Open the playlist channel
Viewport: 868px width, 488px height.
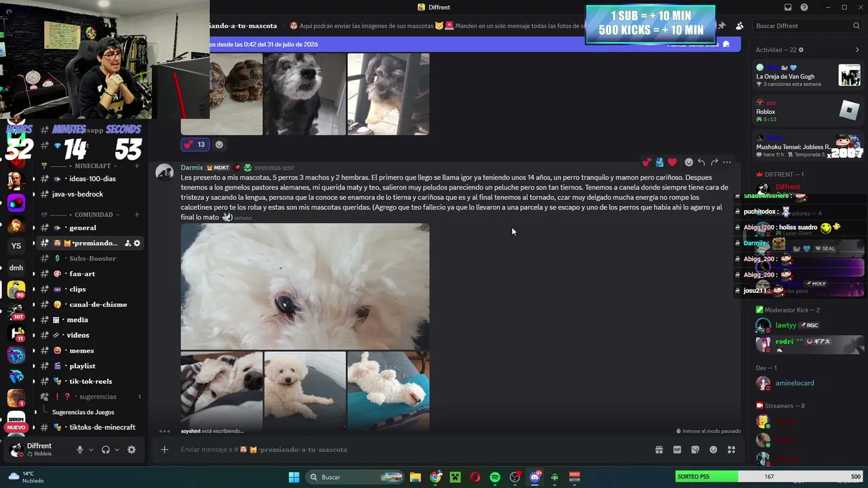(x=89, y=366)
